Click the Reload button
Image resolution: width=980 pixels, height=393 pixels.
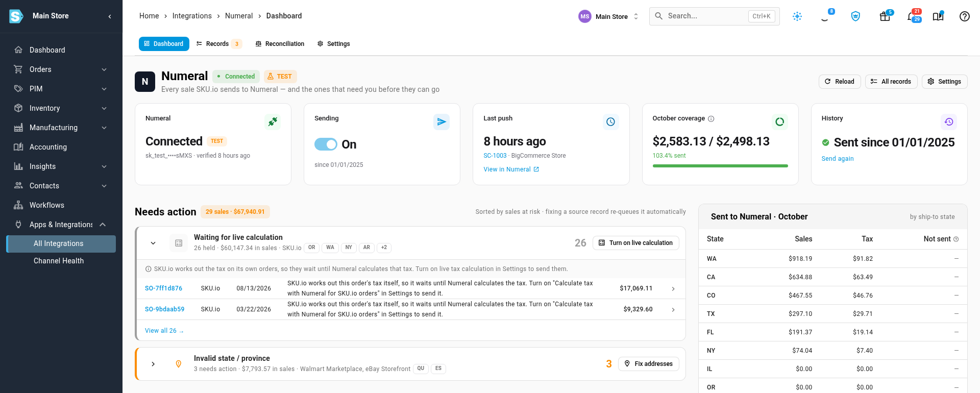[840, 82]
